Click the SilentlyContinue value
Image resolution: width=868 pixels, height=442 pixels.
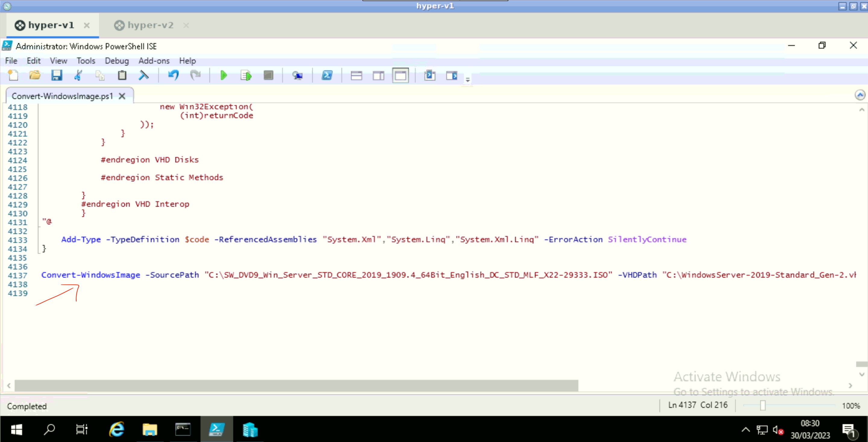pos(647,239)
